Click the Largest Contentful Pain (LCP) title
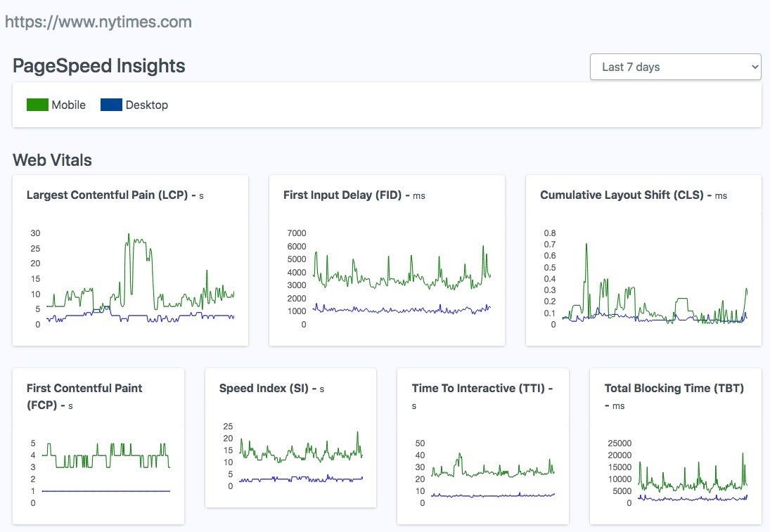 click(x=110, y=195)
